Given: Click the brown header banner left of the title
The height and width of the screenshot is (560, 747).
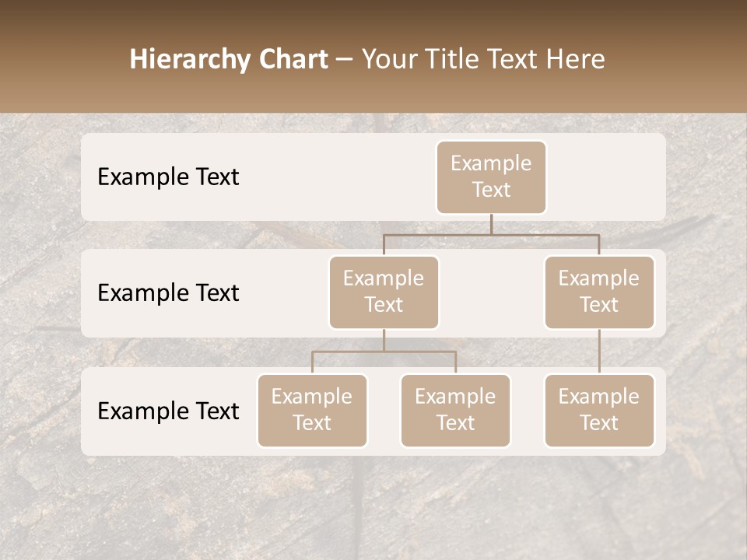Looking at the screenshot, I should 62,59.
